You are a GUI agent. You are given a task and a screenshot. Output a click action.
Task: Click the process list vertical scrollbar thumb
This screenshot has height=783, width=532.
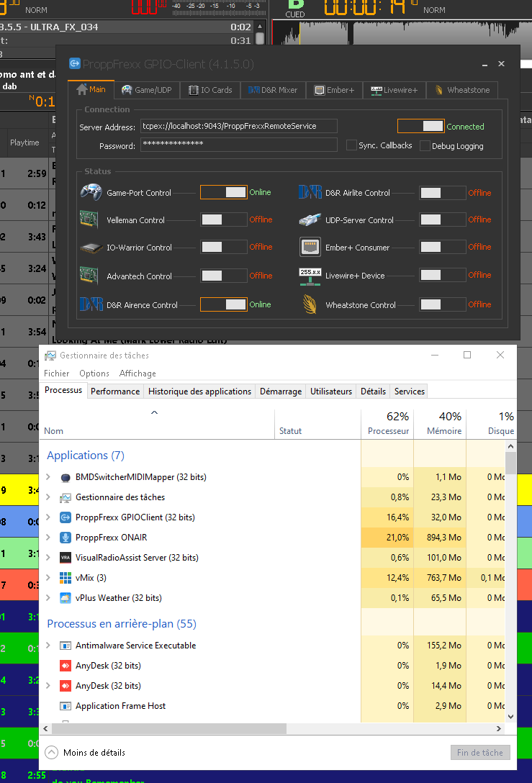click(510, 463)
